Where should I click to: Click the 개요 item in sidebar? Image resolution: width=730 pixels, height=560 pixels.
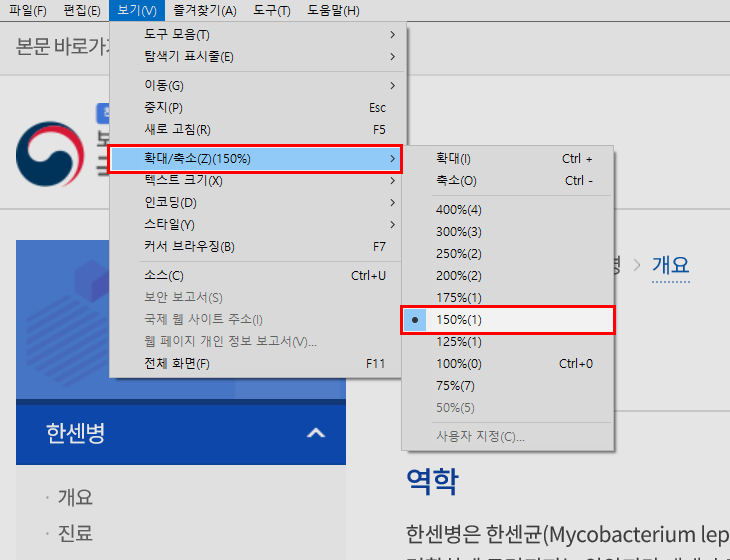pyautogui.click(x=76, y=497)
